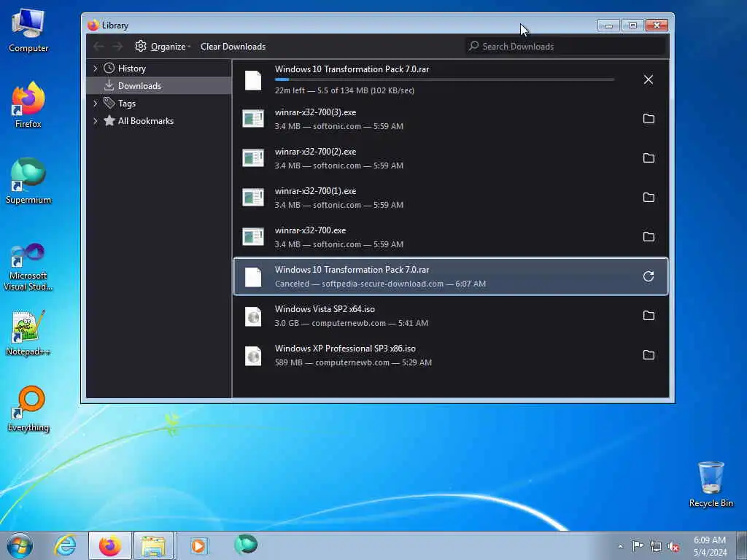Click the winrar-x32-700(1).exe file icon

253,197
